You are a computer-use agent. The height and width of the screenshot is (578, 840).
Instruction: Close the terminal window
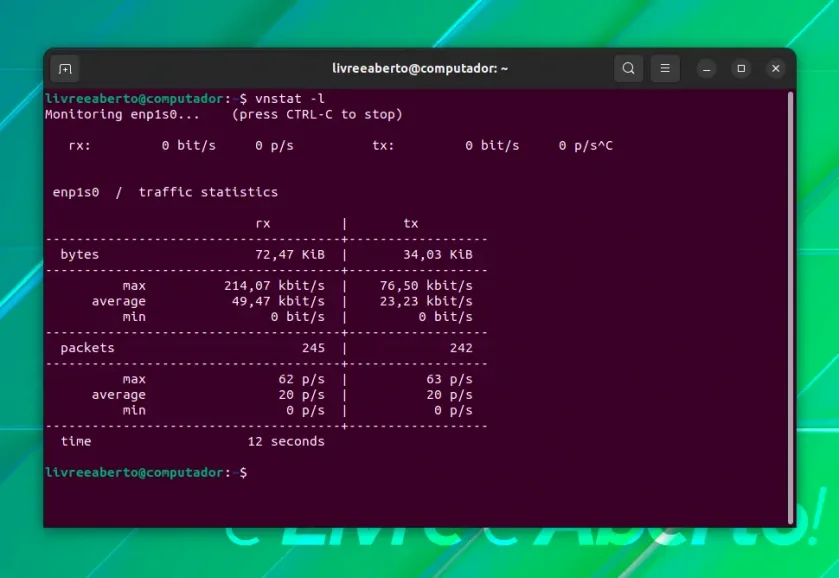click(x=775, y=69)
